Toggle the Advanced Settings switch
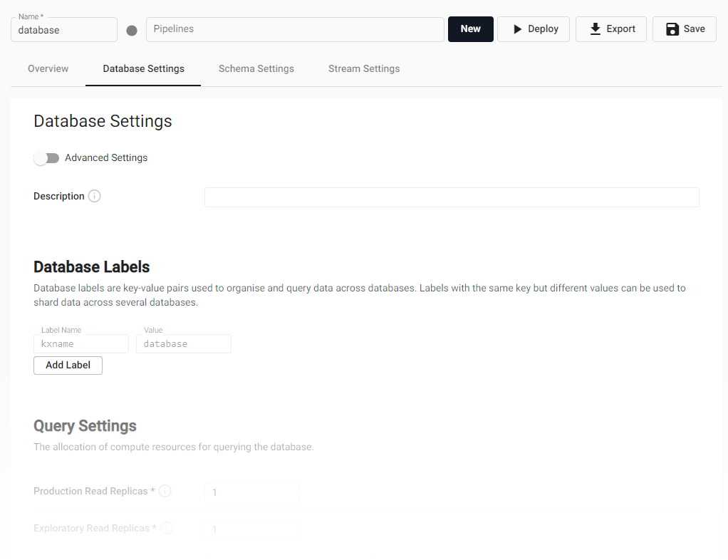 pos(46,158)
